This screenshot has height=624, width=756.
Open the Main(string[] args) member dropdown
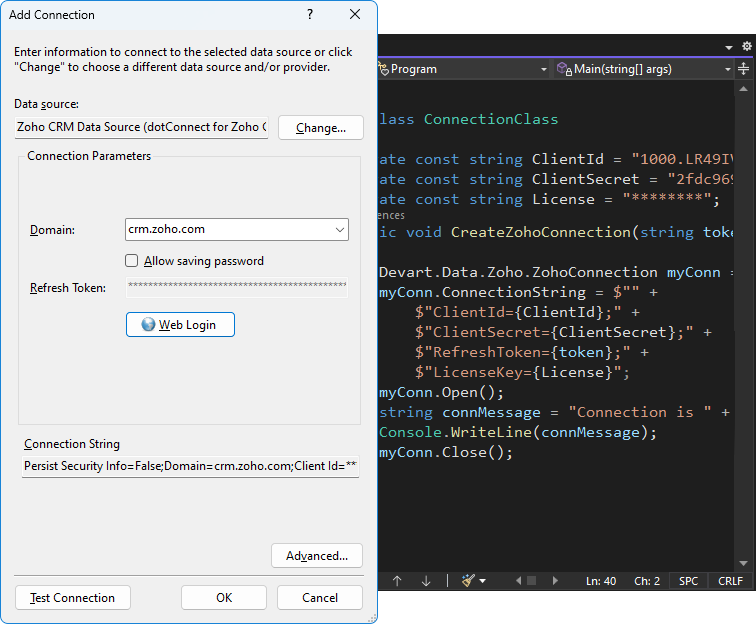(x=728, y=69)
